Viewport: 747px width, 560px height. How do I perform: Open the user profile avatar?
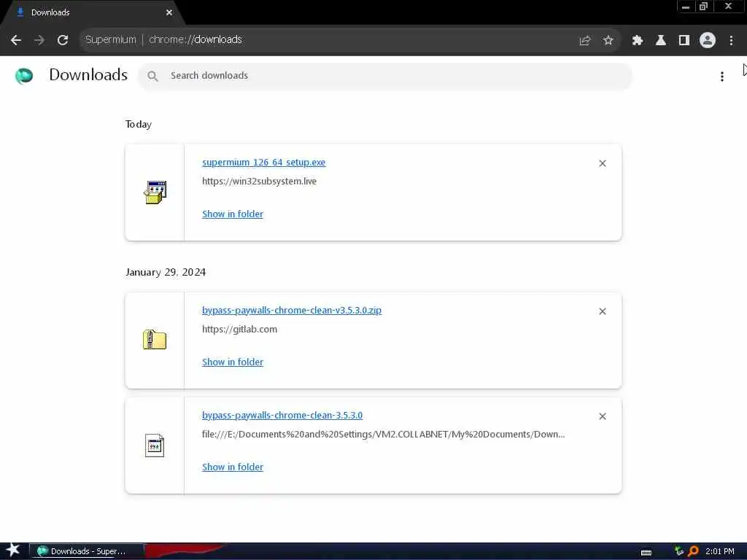(708, 40)
